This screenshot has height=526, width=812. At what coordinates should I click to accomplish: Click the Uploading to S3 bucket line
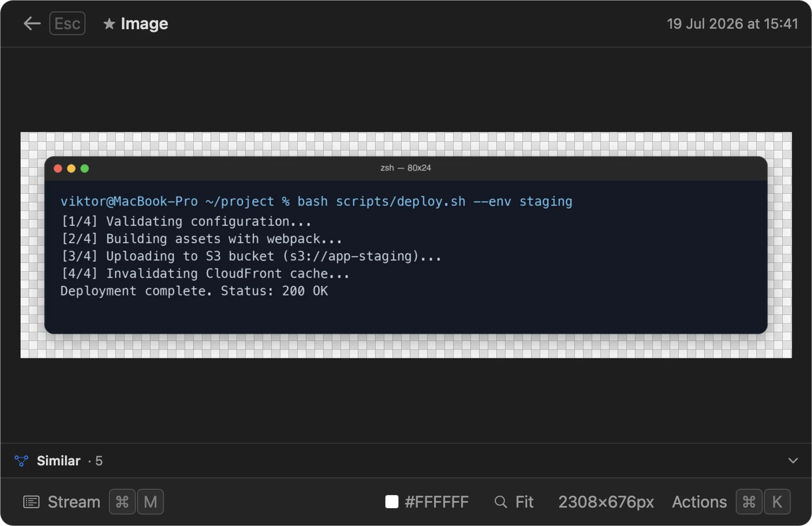(251, 256)
